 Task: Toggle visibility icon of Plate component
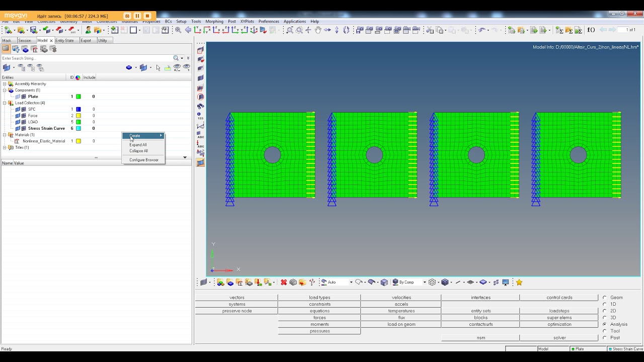point(18,97)
